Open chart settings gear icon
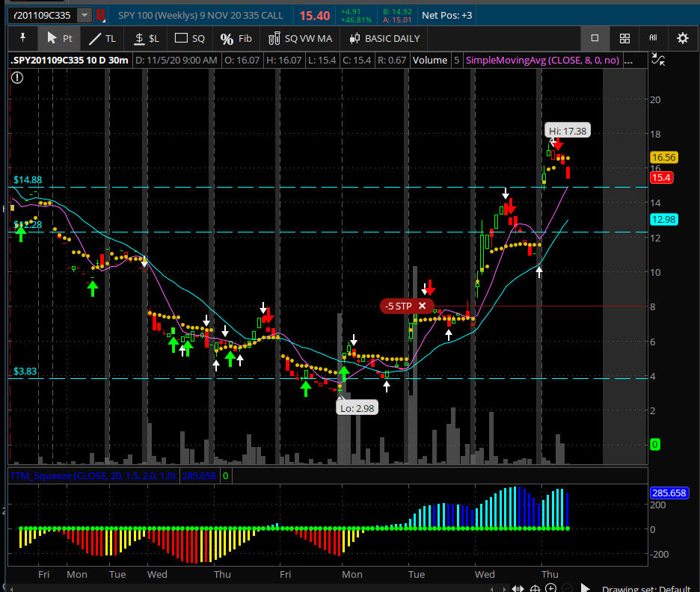The height and width of the screenshot is (592, 700). pos(682,38)
